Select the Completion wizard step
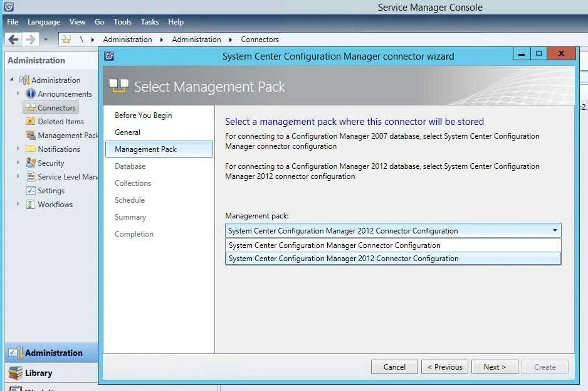The height and width of the screenshot is (391, 588). pos(134,233)
